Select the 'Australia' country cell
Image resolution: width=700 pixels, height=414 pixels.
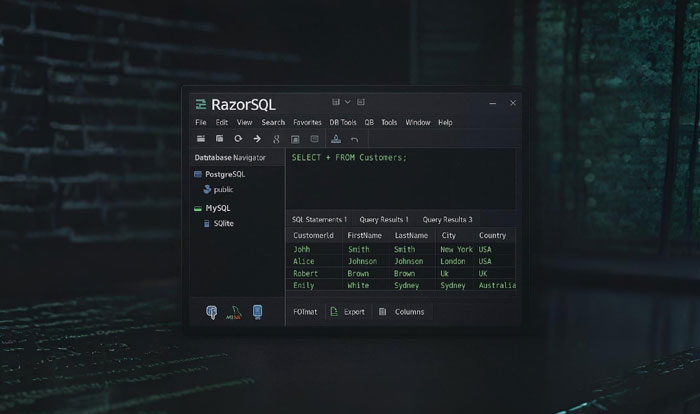click(497, 285)
